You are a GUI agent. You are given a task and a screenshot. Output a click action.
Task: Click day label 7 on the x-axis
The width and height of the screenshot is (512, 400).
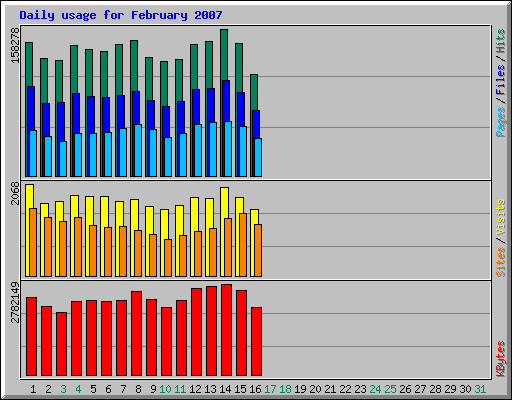click(x=123, y=389)
